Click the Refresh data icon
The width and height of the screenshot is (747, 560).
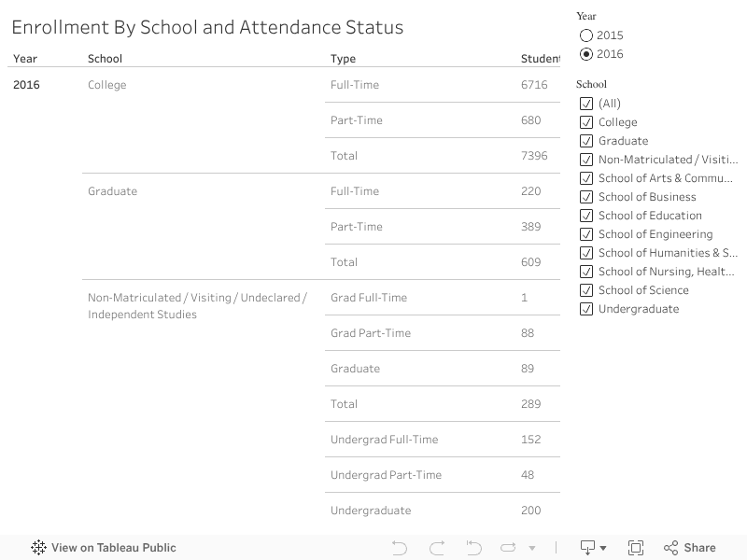pos(508,548)
